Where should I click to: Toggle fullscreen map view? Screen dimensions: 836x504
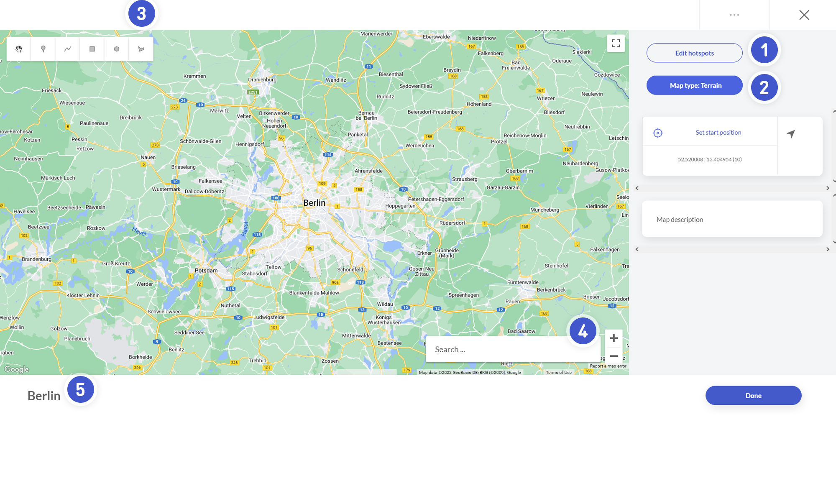[616, 43]
